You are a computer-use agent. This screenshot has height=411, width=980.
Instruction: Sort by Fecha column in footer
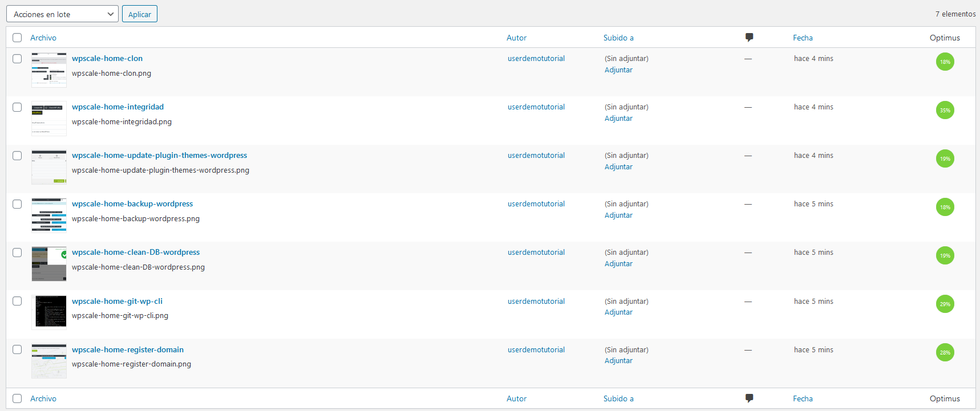pyautogui.click(x=803, y=398)
